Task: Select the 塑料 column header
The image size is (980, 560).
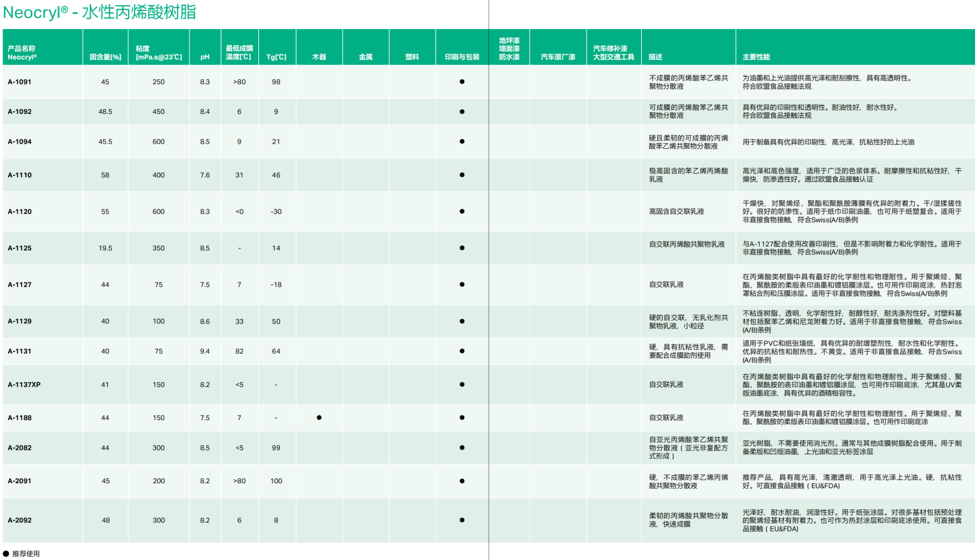Action: [x=412, y=57]
